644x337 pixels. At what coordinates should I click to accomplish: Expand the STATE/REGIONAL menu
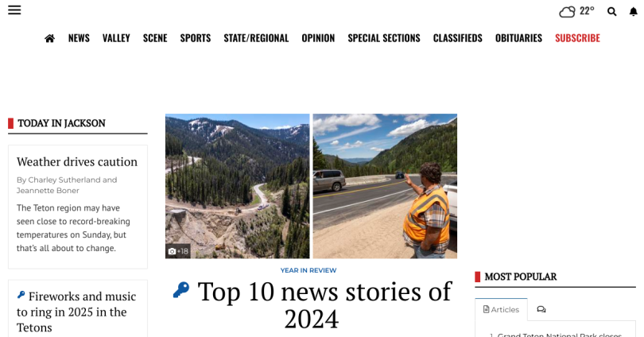(x=256, y=38)
